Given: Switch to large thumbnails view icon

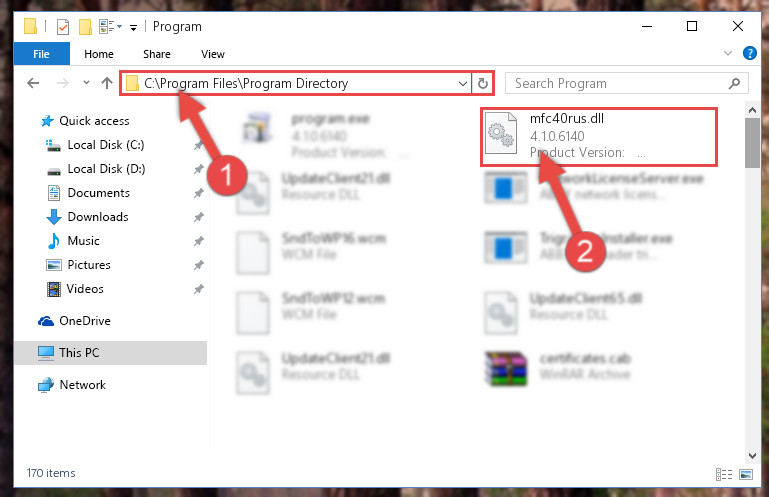Looking at the screenshot, I should pyautogui.click(x=746, y=474).
